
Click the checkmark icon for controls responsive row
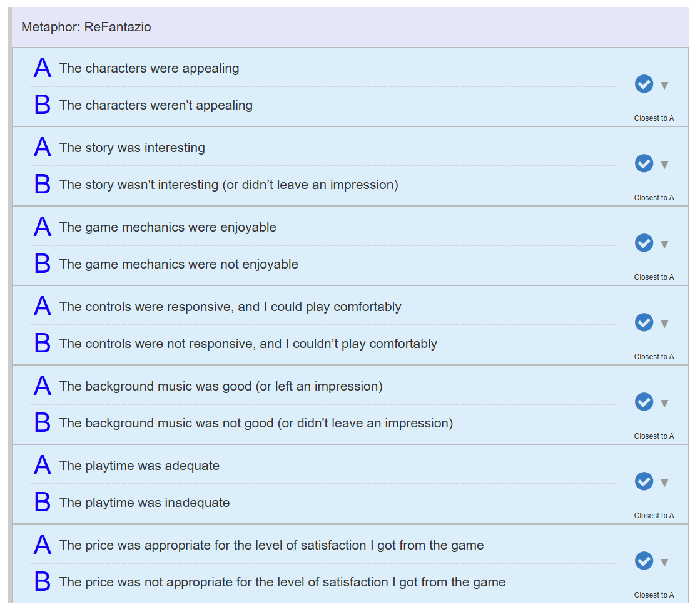(644, 322)
